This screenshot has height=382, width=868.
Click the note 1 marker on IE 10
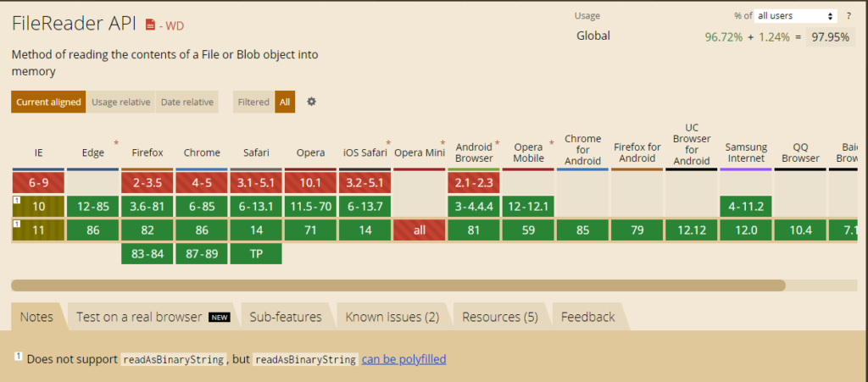point(16,200)
